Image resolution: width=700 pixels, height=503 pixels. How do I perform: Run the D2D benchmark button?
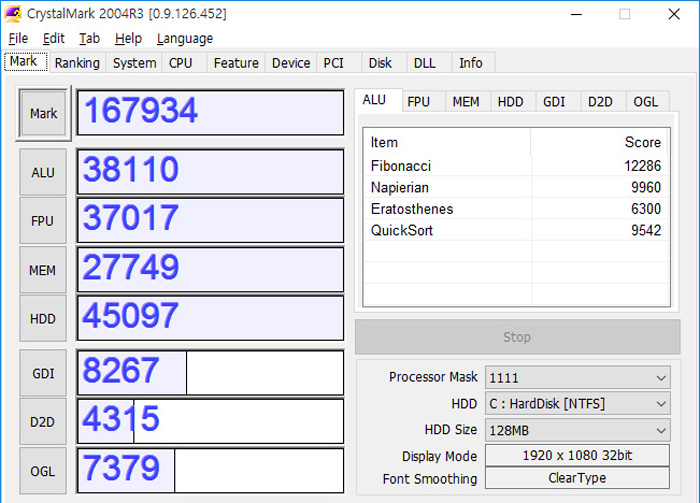[43, 422]
